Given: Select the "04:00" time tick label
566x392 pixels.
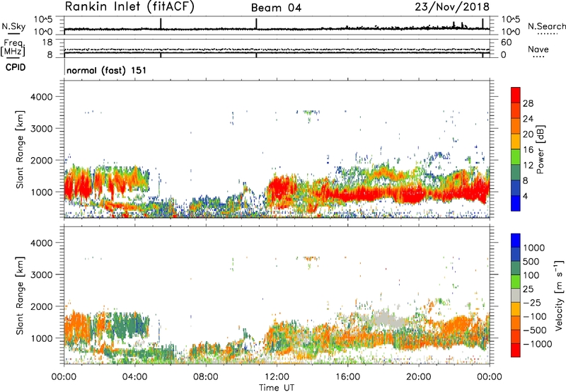Looking at the screenshot, I should (134, 377).
